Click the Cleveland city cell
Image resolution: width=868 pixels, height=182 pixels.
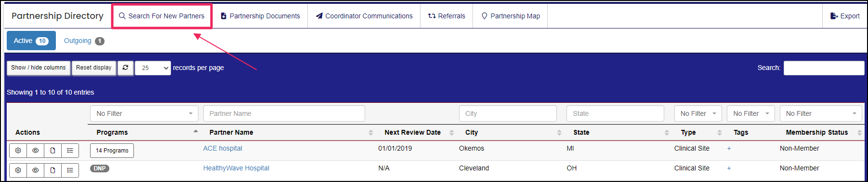pyautogui.click(x=474, y=168)
